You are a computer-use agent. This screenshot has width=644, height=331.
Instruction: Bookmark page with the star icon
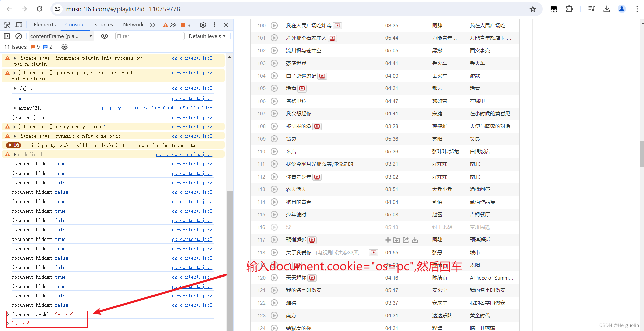click(x=533, y=9)
